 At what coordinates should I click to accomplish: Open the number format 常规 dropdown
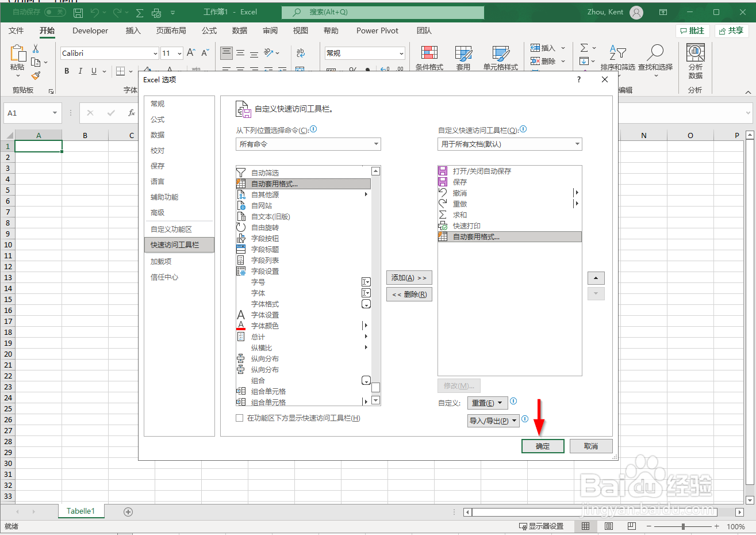(x=401, y=53)
